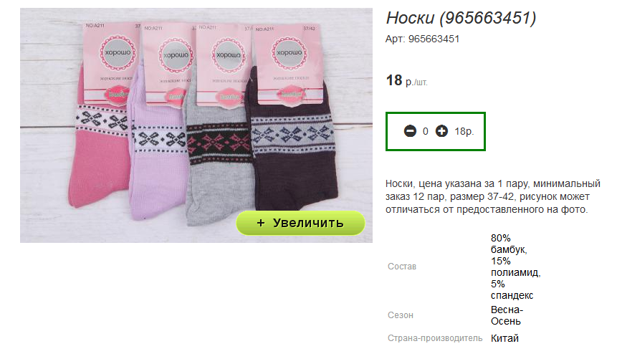Click the gray sock in photo
Screen dimensions: 617x364
pos(219,169)
